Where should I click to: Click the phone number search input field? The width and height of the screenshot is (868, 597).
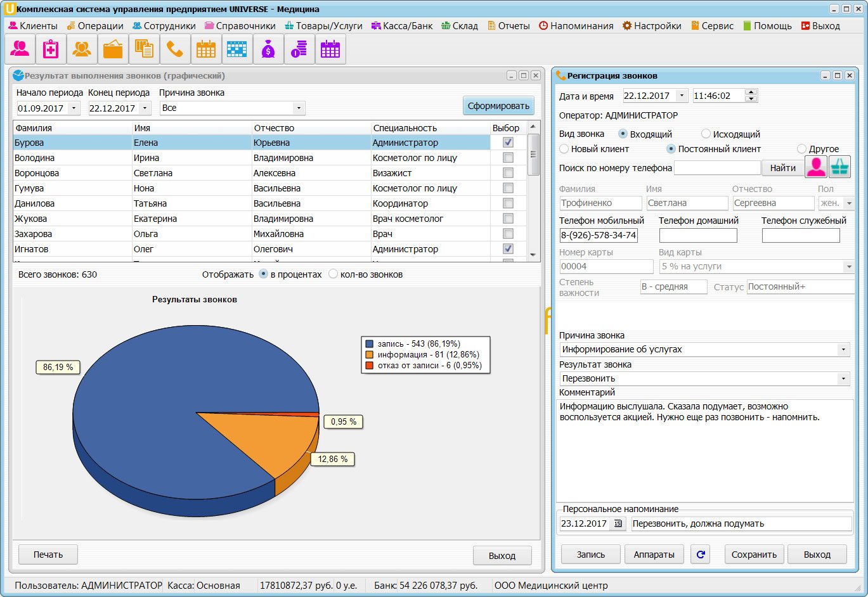point(717,168)
